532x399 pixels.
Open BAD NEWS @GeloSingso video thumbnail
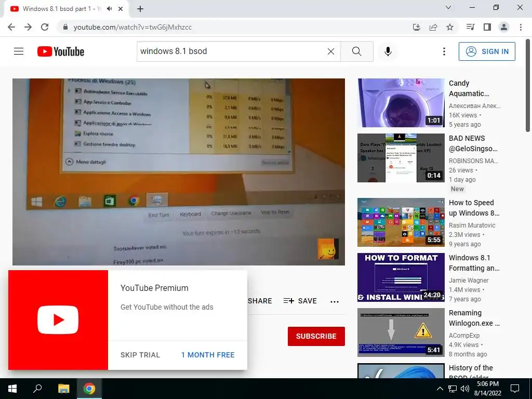tap(401, 158)
